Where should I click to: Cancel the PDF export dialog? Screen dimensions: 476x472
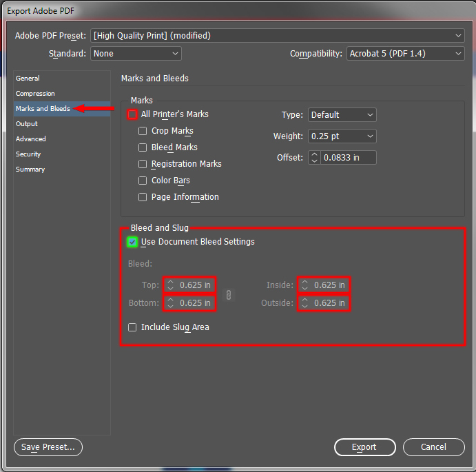(x=434, y=447)
